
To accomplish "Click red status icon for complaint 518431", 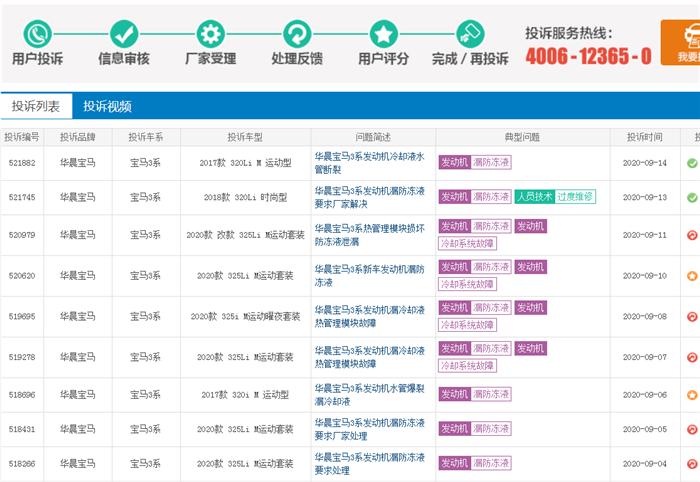I will tap(692, 429).
